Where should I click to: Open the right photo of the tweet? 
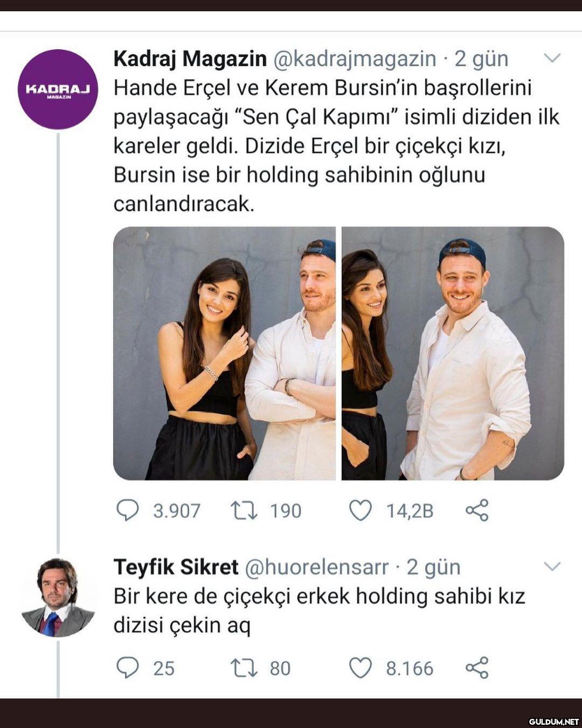(453, 353)
